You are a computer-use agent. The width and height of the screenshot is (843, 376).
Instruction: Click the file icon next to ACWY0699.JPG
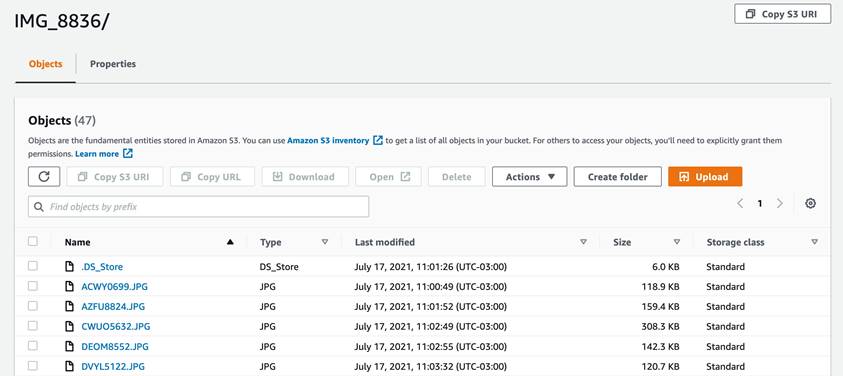(69, 287)
